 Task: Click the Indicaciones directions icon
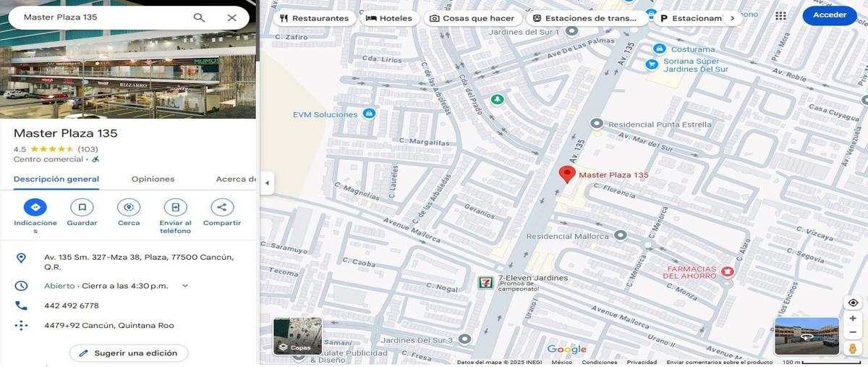coord(35,208)
